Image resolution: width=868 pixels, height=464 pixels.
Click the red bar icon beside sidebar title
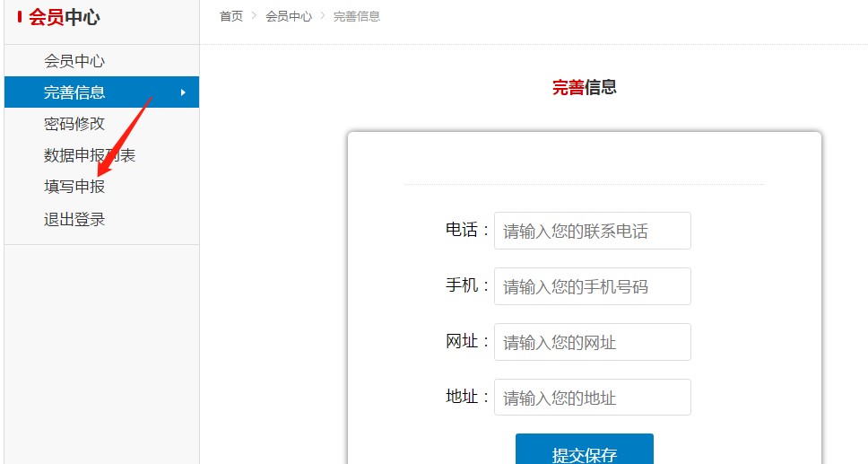click(x=20, y=17)
